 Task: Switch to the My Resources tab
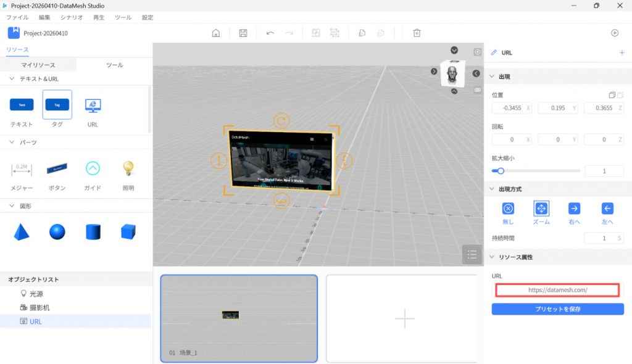coord(38,65)
